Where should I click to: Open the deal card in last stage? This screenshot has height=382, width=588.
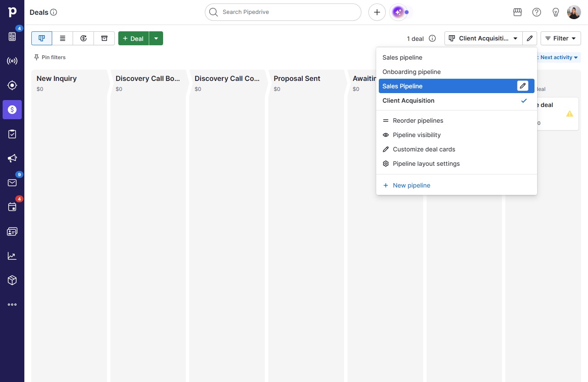pyautogui.click(x=558, y=114)
